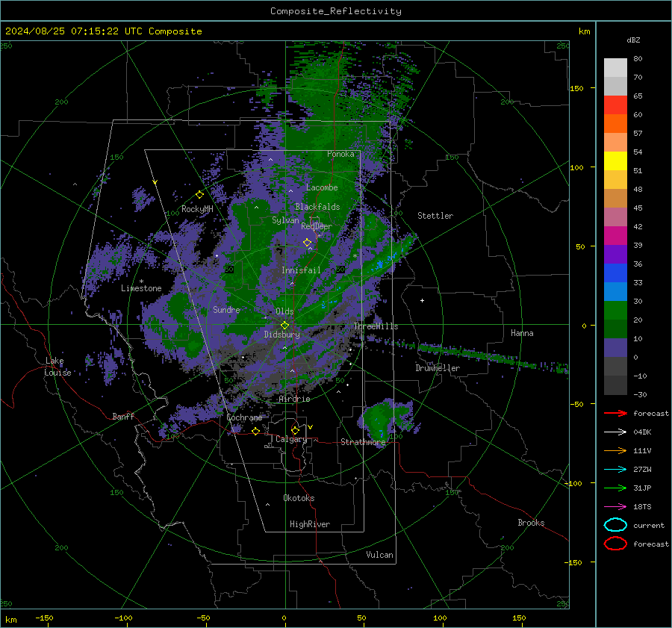Click the Drumheller town label
The image size is (672, 628).
[438, 368]
